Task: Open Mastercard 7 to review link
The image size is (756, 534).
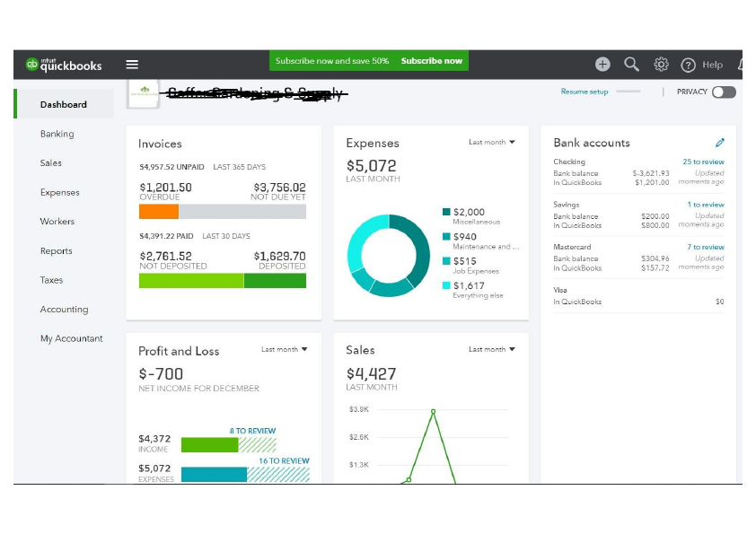Action: [706, 247]
